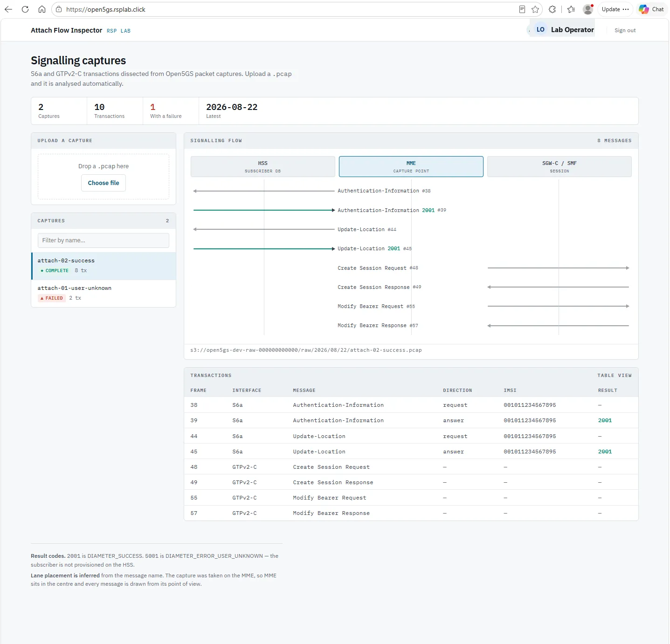
Task: Open browser extensions puzzle icon
Action: click(553, 9)
